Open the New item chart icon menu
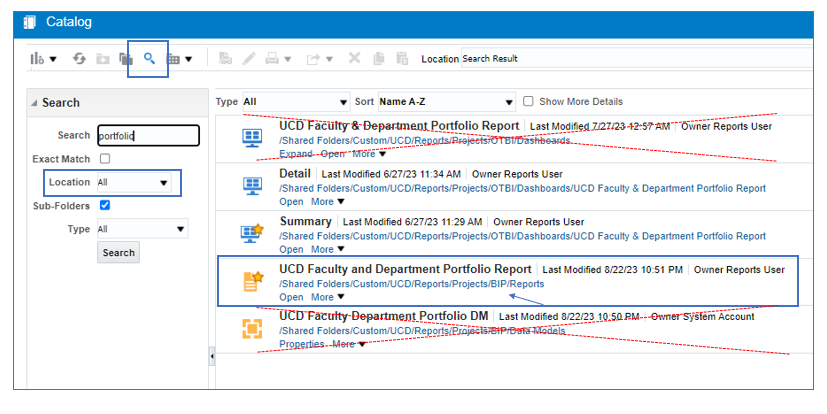This screenshot has height=414, width=827. (x=42, y=59)
